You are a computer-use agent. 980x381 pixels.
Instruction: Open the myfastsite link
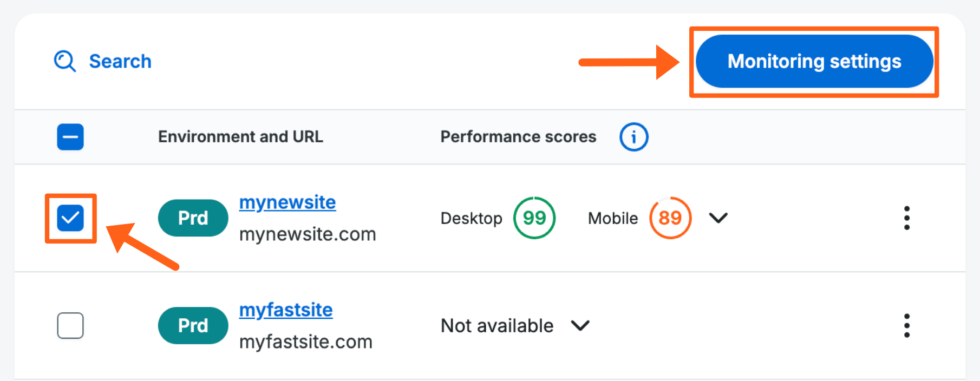(x=286, y=310)
